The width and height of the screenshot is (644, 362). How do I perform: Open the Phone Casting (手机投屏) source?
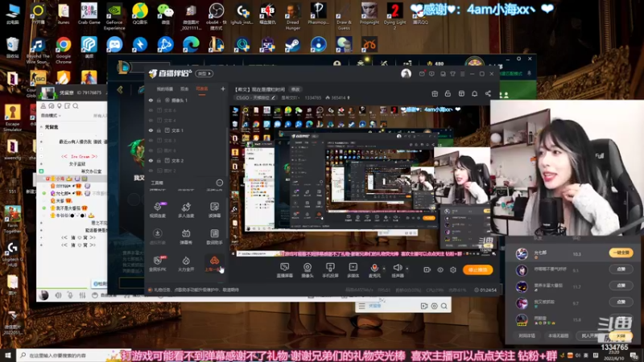pyautogui.click(x=330, y=270)
